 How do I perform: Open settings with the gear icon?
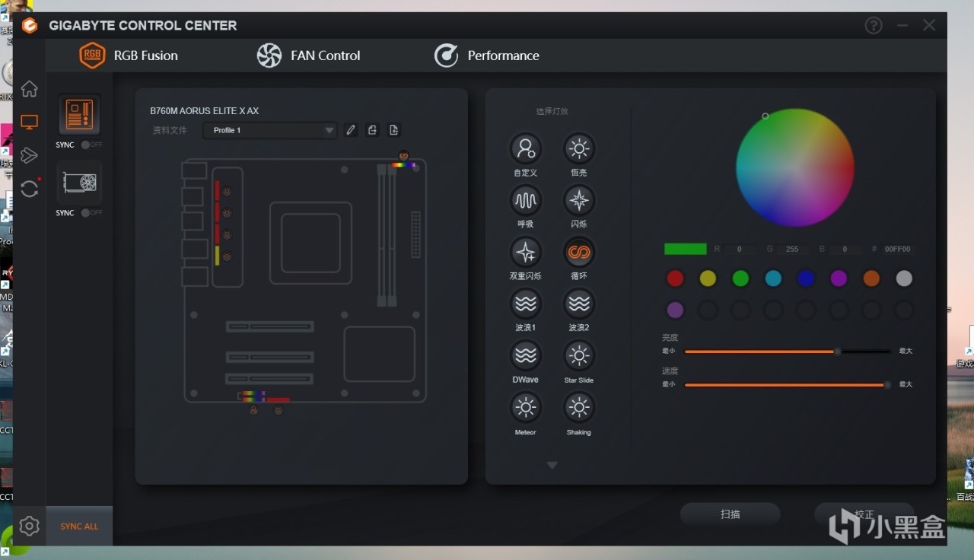29,526
